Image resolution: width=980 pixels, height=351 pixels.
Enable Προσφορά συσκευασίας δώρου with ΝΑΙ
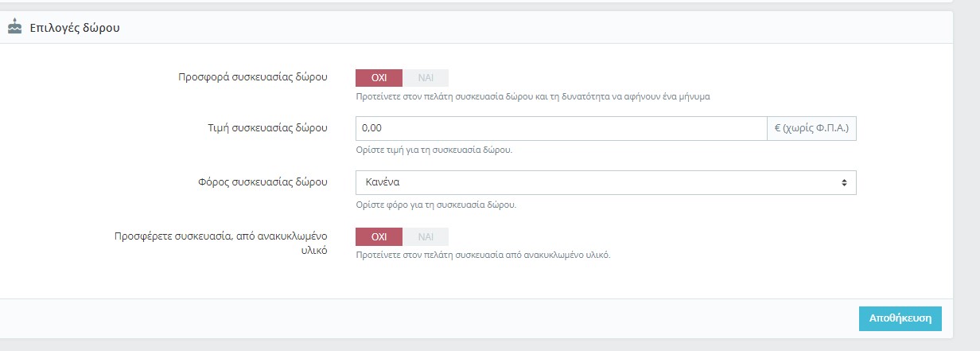click(426, 78)
